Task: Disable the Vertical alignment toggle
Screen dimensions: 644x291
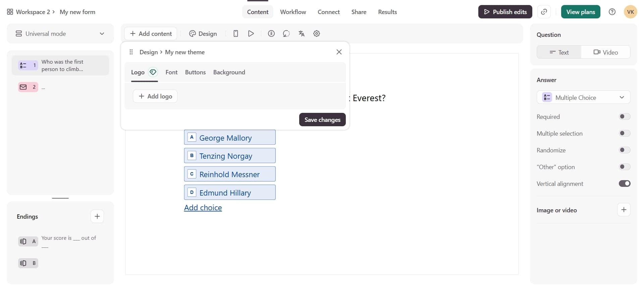Action: [x=624, y=184]
